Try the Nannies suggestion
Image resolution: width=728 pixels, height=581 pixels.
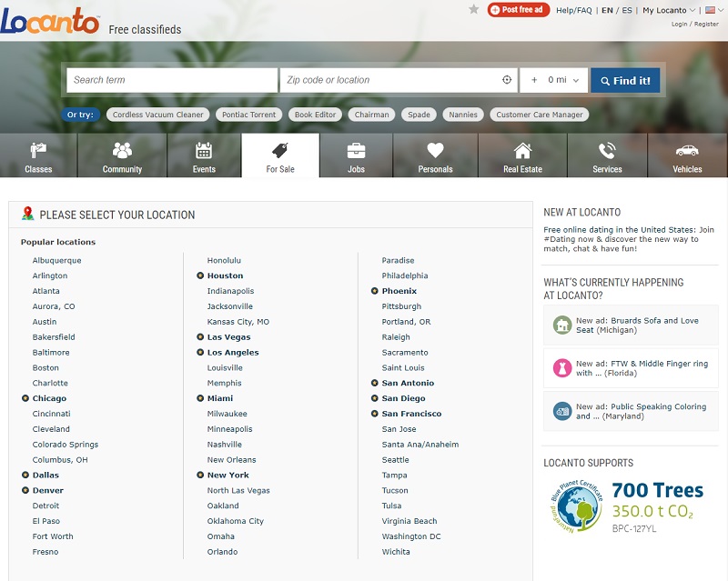(x=463, y=115)
